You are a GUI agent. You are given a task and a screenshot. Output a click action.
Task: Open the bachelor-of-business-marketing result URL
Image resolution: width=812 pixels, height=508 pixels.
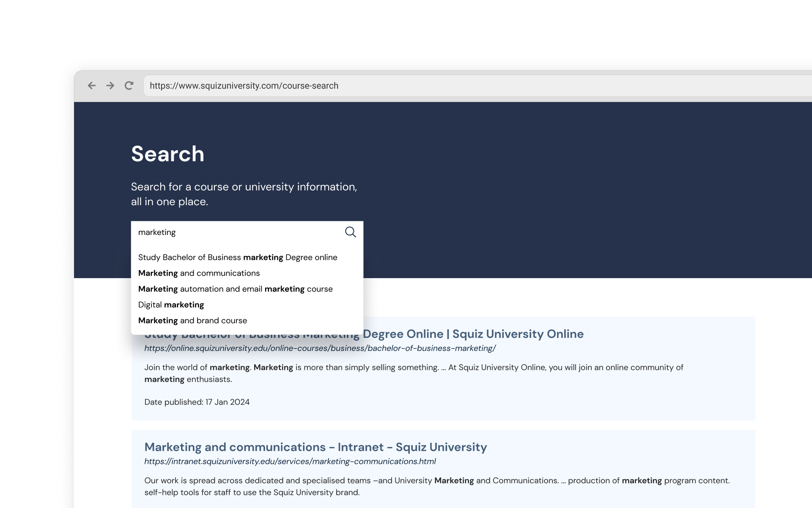320,348
